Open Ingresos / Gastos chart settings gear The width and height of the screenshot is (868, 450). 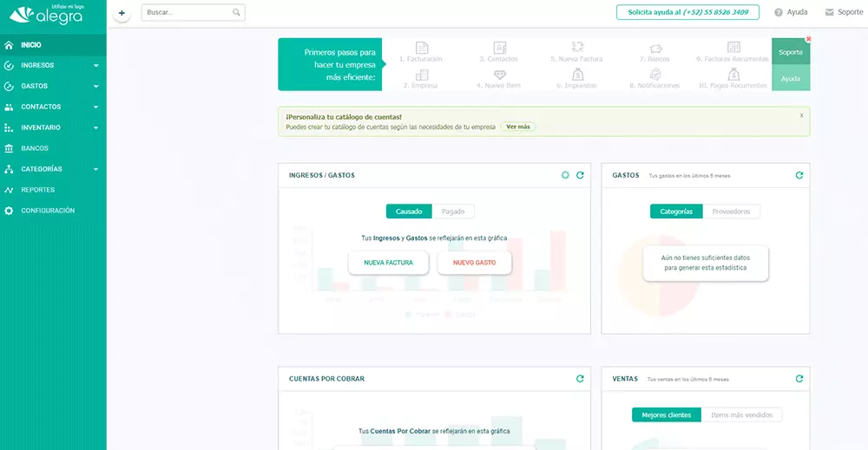point(565,175)
